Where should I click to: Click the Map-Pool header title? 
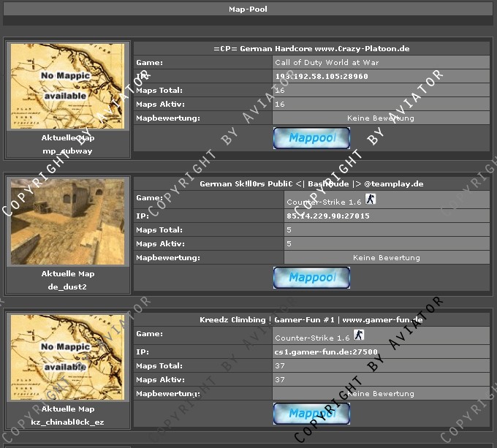[x=248, y=10]
